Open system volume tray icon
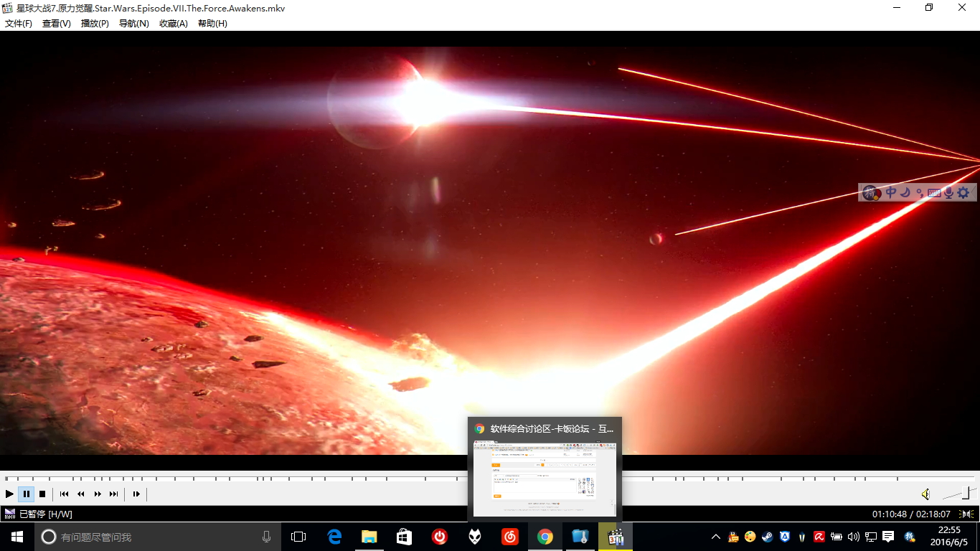This screenshot has height=551, width=980. click(854, 537)
